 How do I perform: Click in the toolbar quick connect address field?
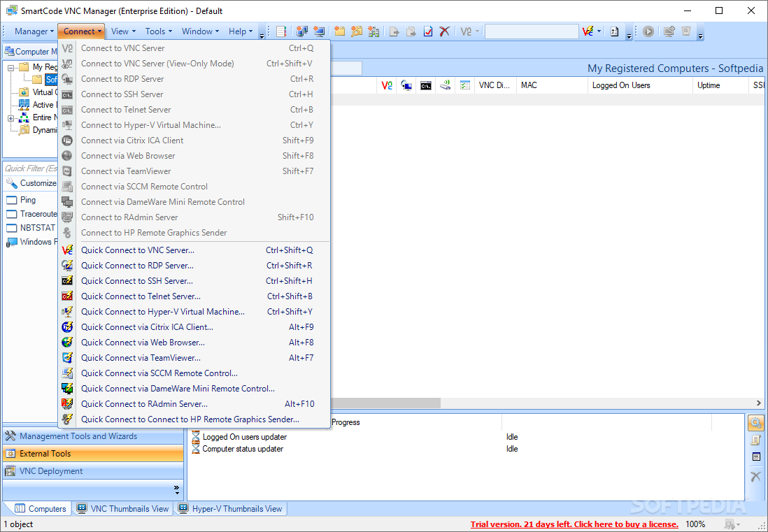(x=532, y=31)
